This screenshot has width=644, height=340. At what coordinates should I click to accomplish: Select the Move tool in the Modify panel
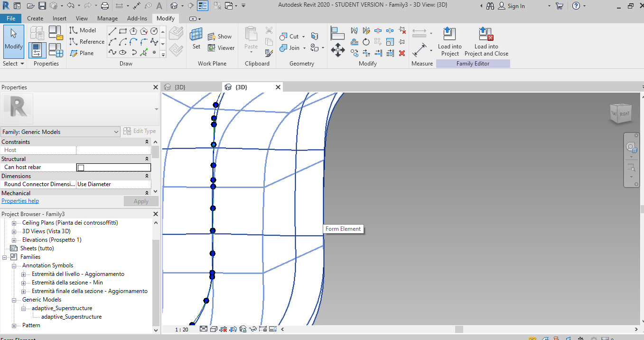click(x=338, y=49)
